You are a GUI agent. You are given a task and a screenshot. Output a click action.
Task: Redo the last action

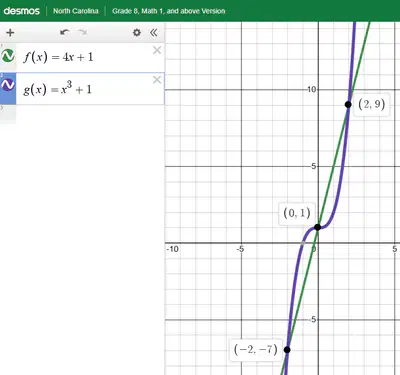point(82,32)
